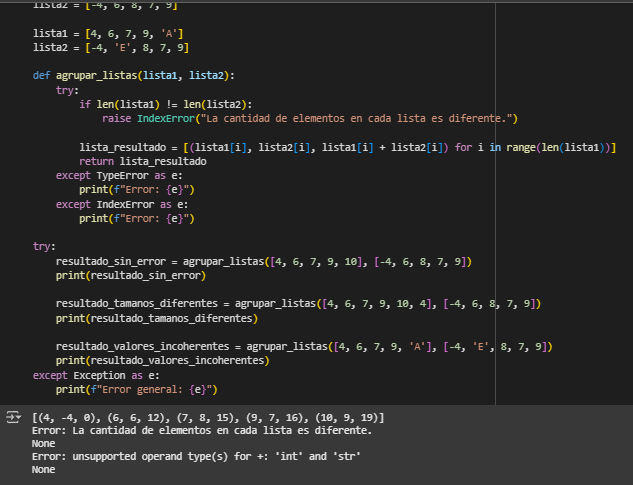Click the 'resultado_tamanos_diferentes = agrupar_listas' line
This screenshot has width=633, height=485.
298,304
